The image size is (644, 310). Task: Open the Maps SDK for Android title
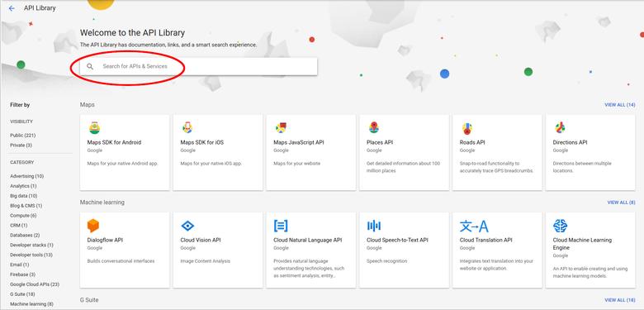tap(114, 143)
